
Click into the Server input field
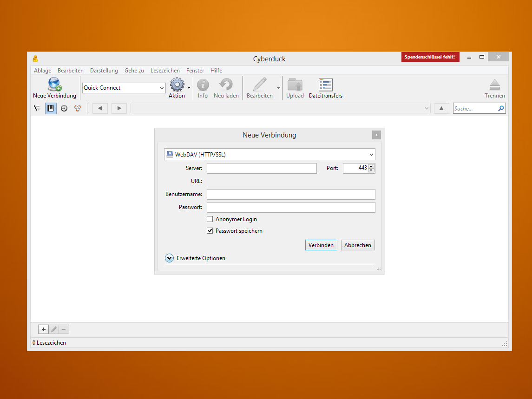[x=262, y=168]
